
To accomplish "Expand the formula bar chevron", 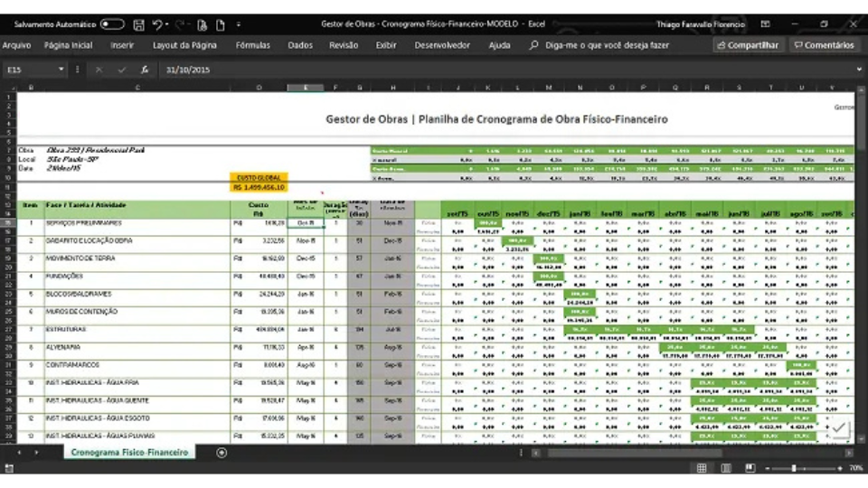I will click(858, 70).
